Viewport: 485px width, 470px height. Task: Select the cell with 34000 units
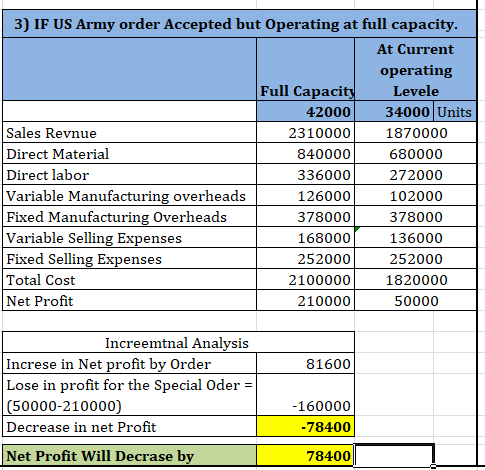coord(394,111)
